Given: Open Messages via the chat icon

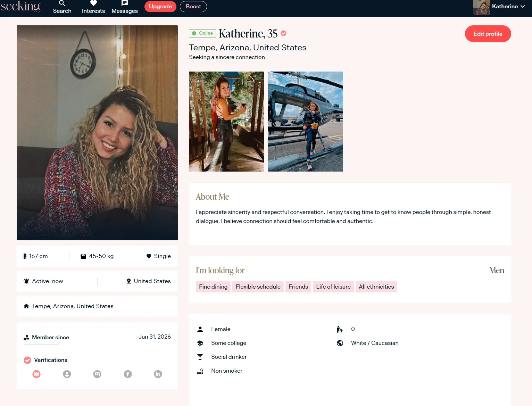Looking at the screenshot, I should pyautogui.click(x=125, y=7).
